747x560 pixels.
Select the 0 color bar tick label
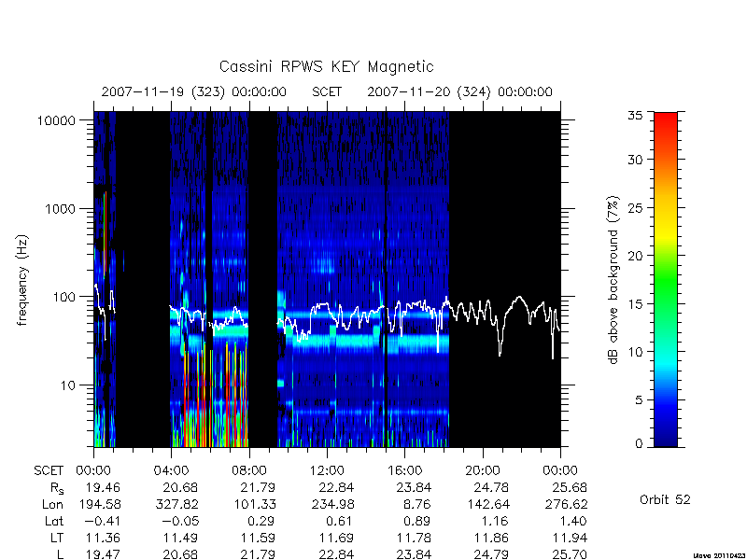[639, 444]
